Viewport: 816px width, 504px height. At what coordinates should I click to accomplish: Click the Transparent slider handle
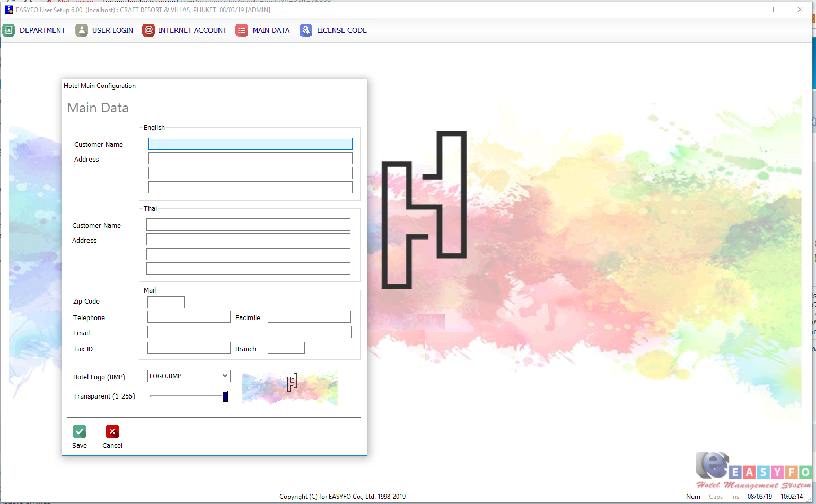pos(225,396)
